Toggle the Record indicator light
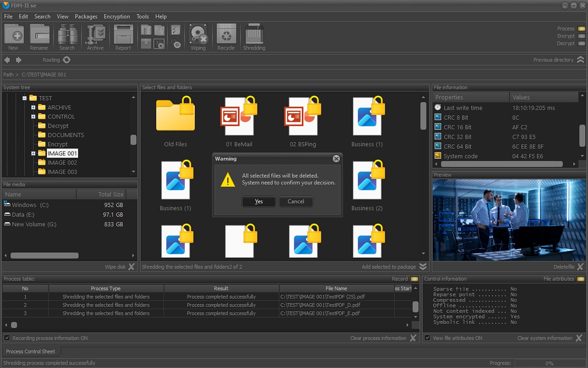Viewport: 588px width, 368px height. click(x=413, y=278)
